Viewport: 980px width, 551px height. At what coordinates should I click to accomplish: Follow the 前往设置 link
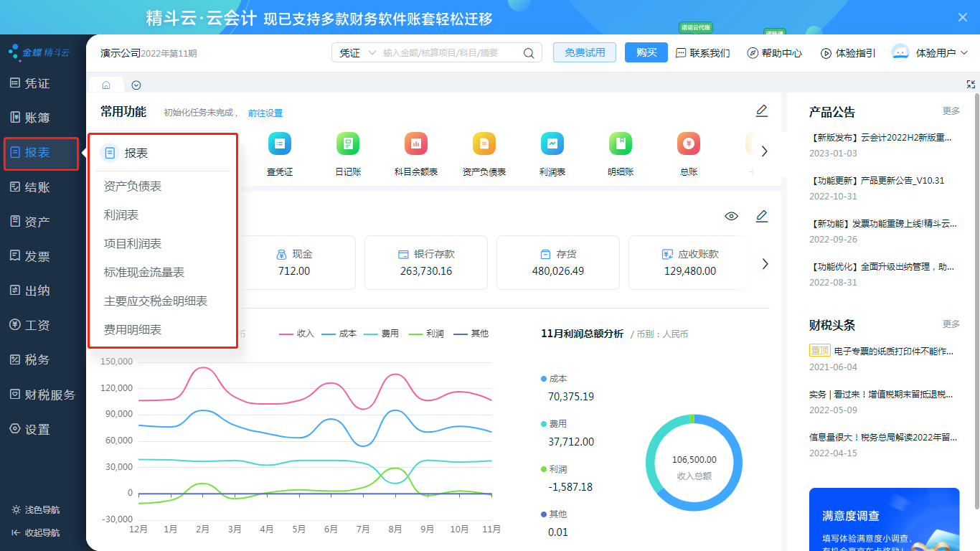265,113
